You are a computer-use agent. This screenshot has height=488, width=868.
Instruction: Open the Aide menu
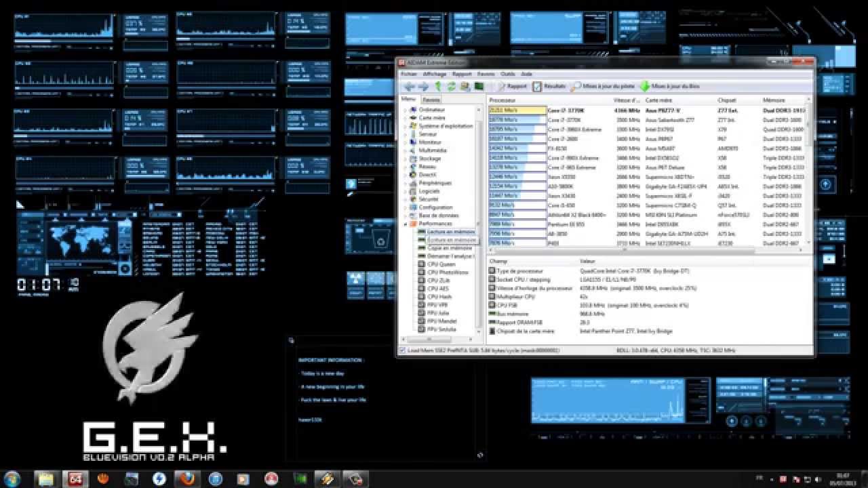pos(526,74)
